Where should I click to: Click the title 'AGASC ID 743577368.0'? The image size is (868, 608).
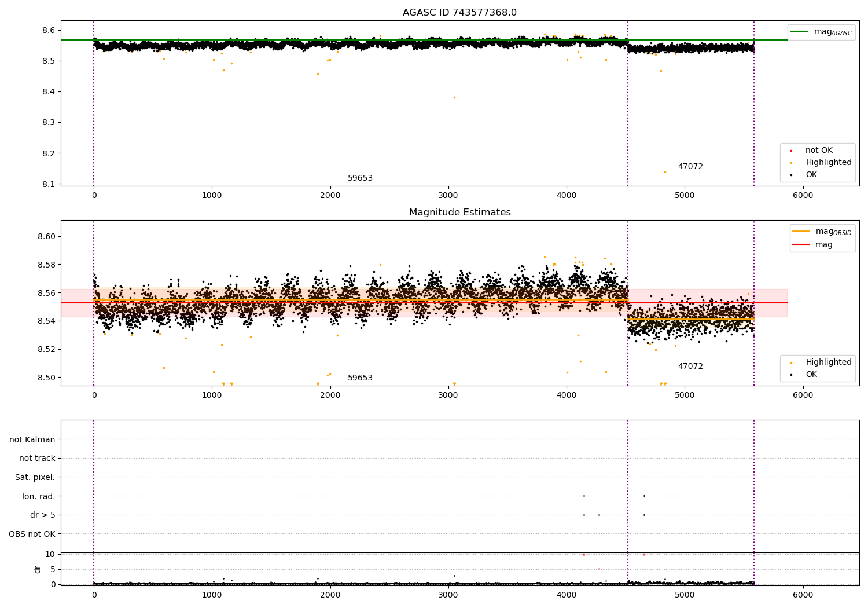[x=459, y=13]
